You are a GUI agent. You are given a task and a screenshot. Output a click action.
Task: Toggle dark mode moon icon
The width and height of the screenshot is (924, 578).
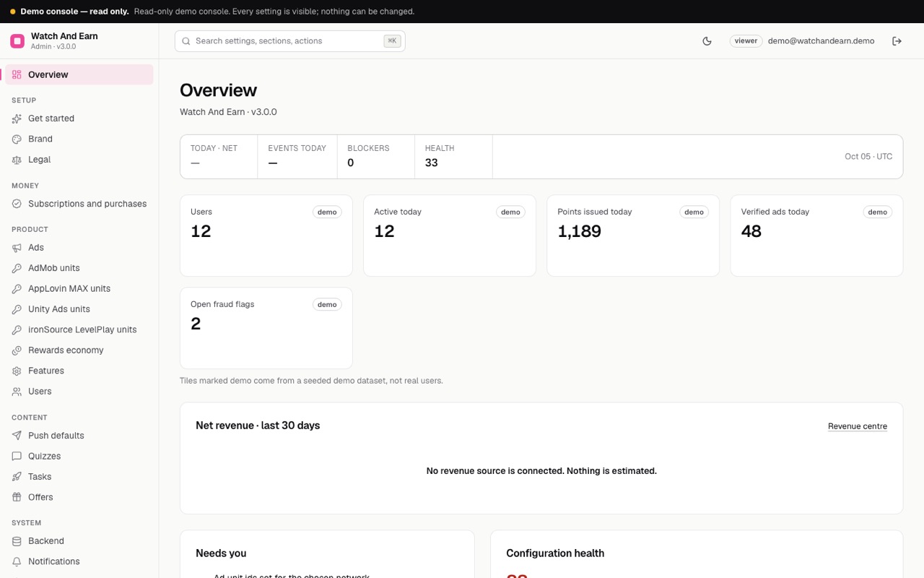(707, 41)
